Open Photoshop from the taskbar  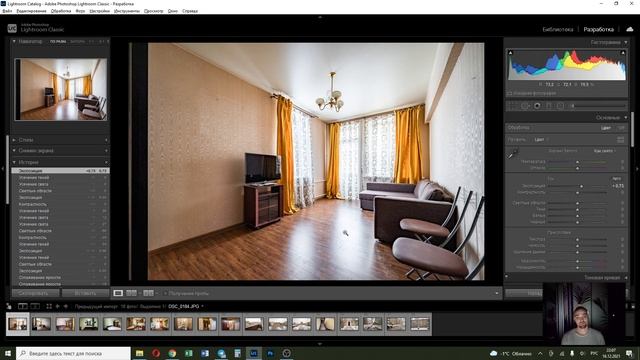pyautogui.click(x=270, y=353)
